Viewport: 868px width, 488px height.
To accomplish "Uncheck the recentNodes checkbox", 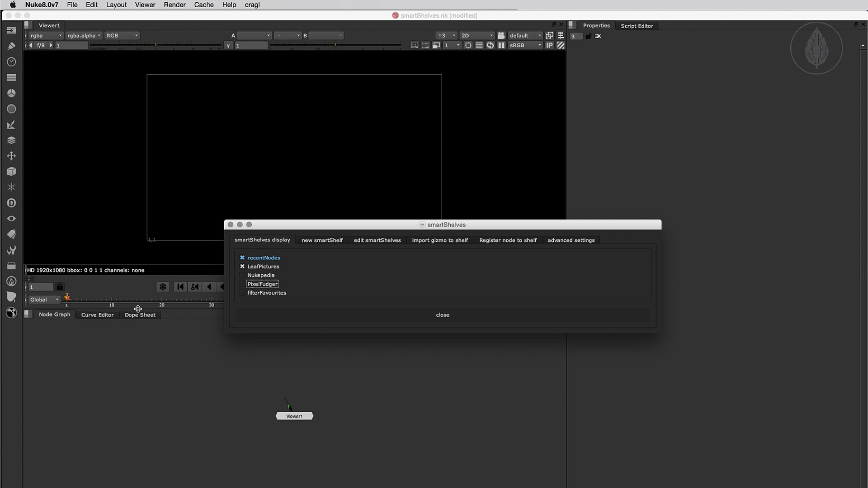I will 242,258.
